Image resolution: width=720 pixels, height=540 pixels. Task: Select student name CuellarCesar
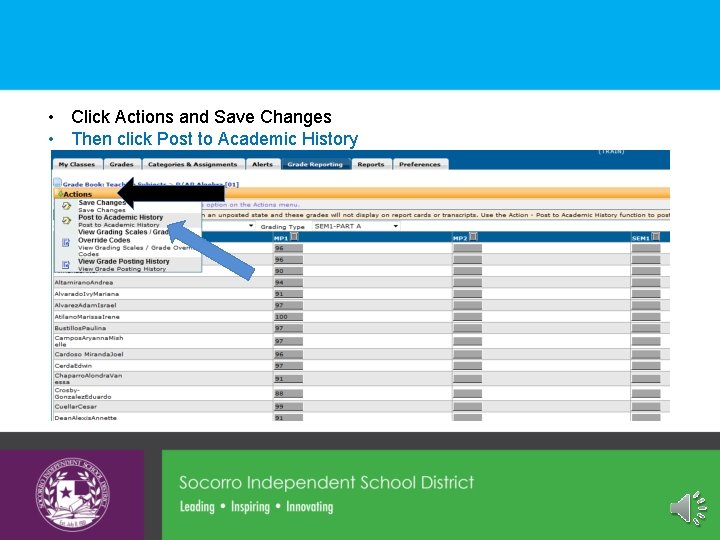tap(76, 407)
